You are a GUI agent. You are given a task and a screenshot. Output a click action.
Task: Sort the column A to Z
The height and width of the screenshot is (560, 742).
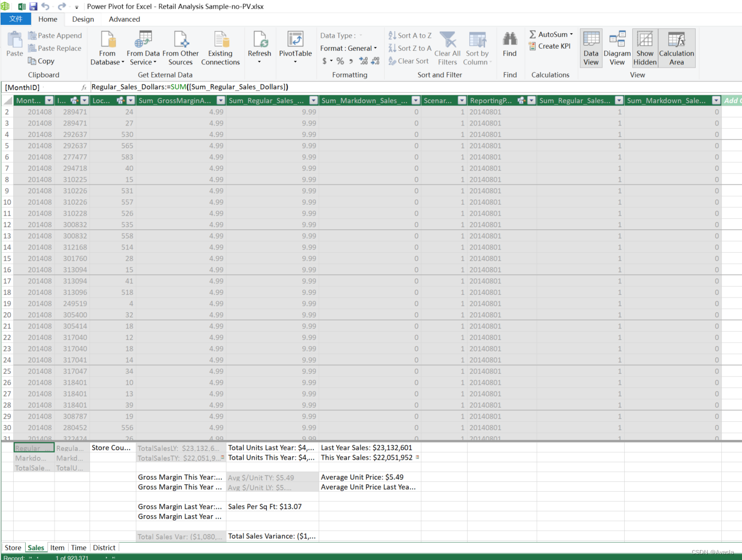(x=410, y=35)
